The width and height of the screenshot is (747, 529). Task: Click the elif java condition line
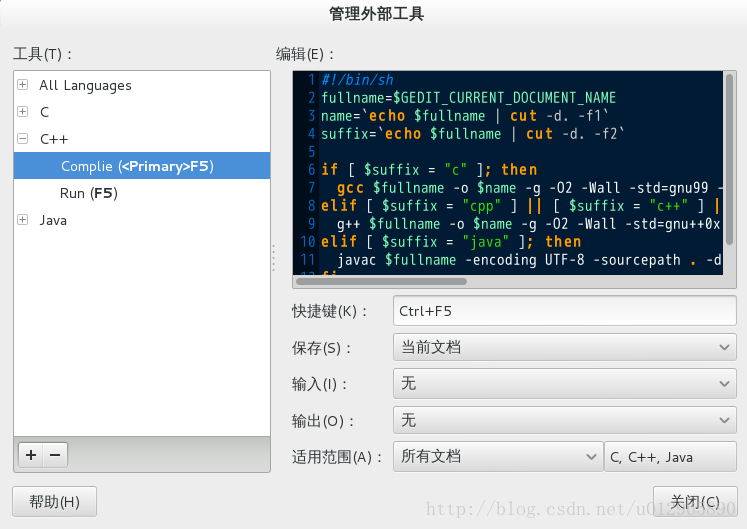tap(451, 242)
